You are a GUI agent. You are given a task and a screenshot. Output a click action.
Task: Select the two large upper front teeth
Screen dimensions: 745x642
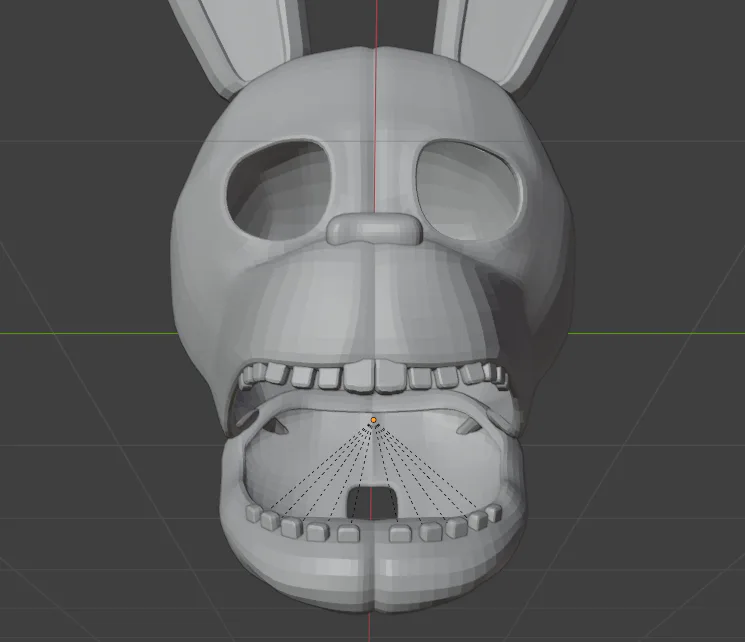point(375,376)
